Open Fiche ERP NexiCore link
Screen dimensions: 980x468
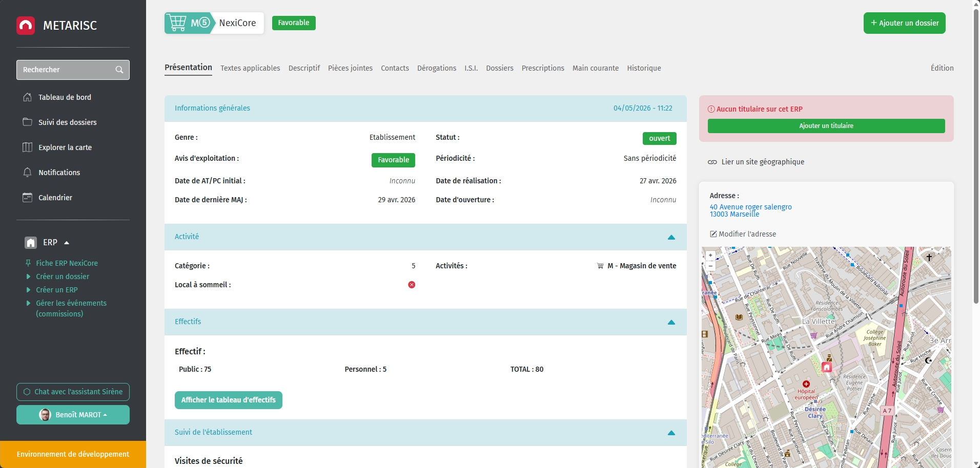pos(67,263)
